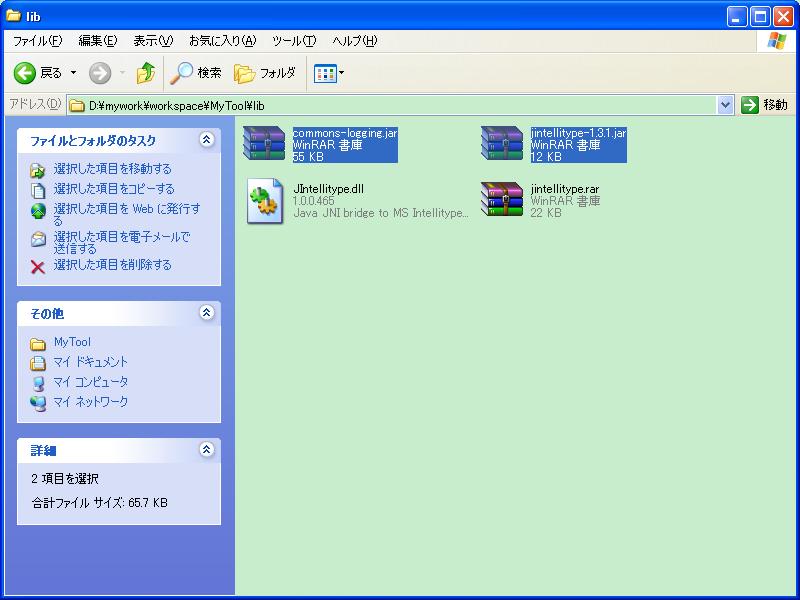Collapse the 詳細 panel

click(x=207, y=449)
